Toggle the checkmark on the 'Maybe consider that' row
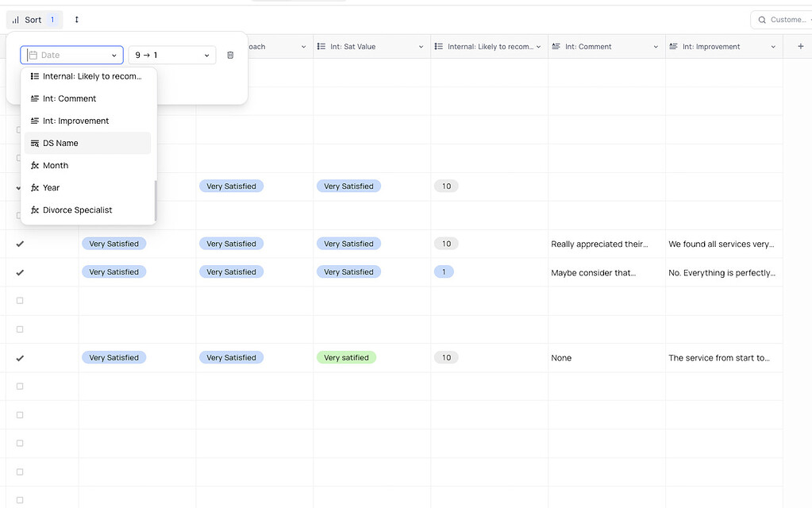Image resolution: width=812 pixels, height=508 pixels. (20, 272)
